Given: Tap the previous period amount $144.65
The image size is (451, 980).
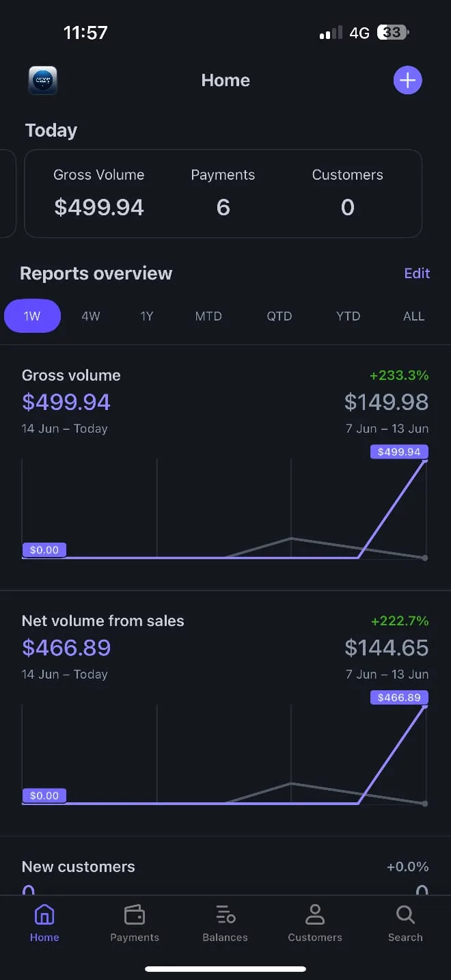Looking at the screenshot, I should (386, 648).
